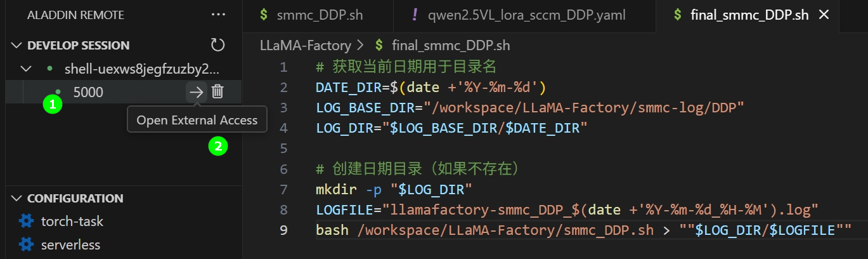Select the torch-task configuration

tap(72, 222)
